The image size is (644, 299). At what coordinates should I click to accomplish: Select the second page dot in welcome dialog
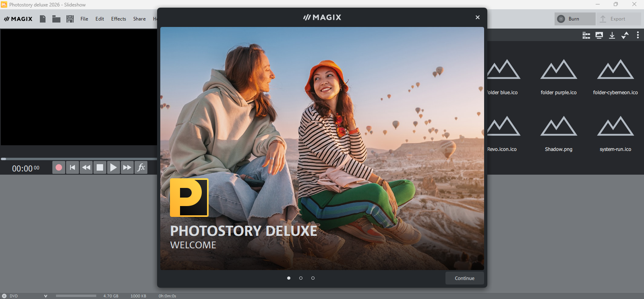pos(301,278)
